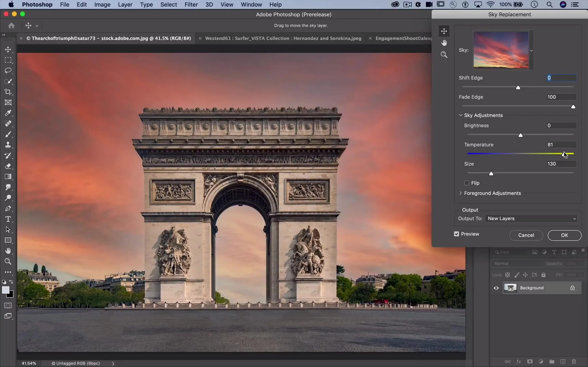
Task: Open the Output To New Layers dropdown
Action: pos(531,218)
